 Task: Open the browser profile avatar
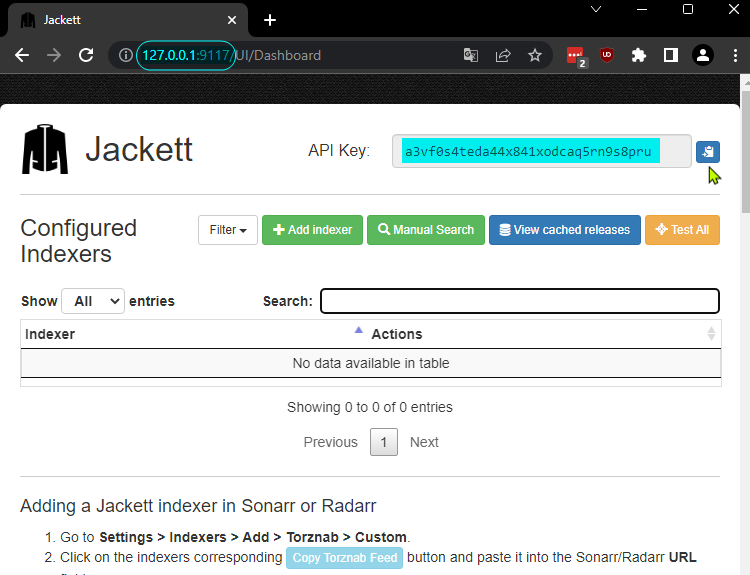703,55
